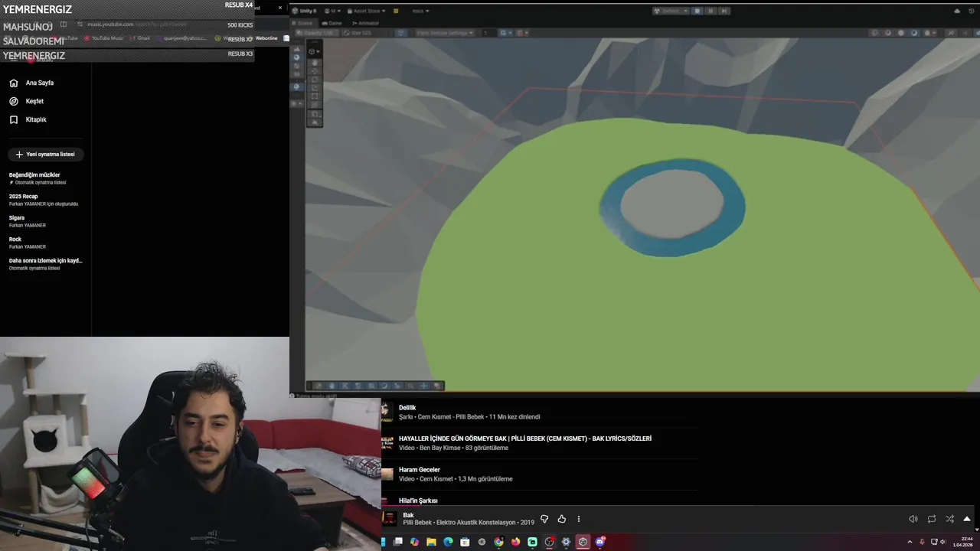Open the Scene view grid dropdown
This screenshot has width=980, height=551.
point(506,33)
